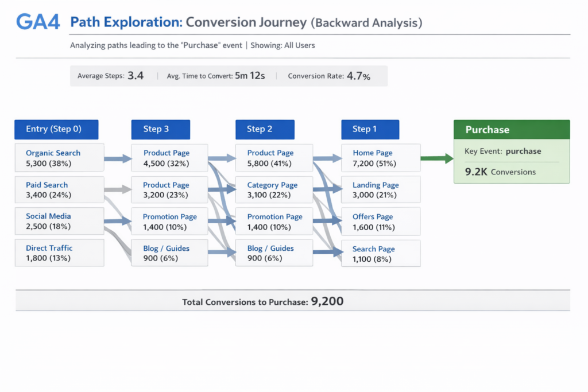
Task: Select the Home Page node icon in Step 1
Action: coord(381,158)
